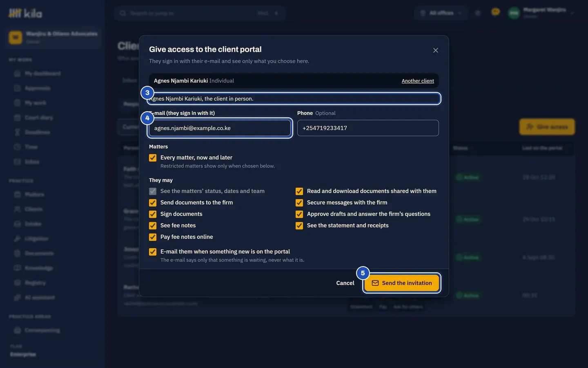Uncheck 'Pay fee notes online'
Viewport: 588px width, 368px height.
click(153, 237)
